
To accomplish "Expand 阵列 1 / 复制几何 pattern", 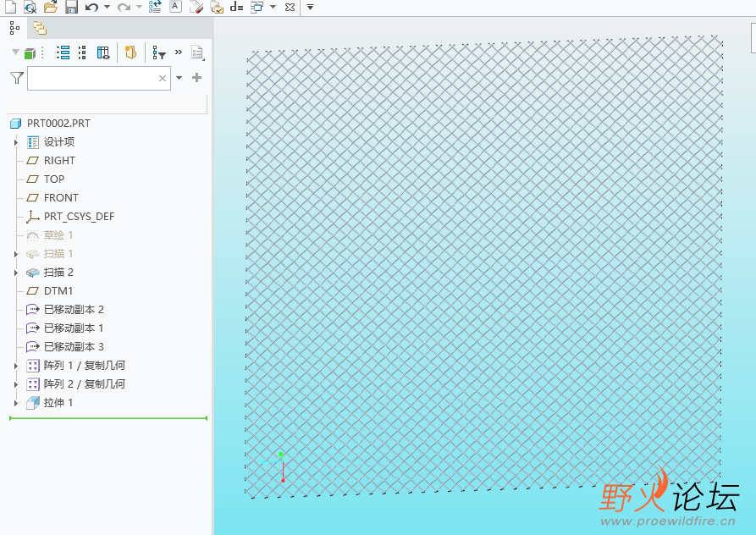I will click(x=16, y=366).
